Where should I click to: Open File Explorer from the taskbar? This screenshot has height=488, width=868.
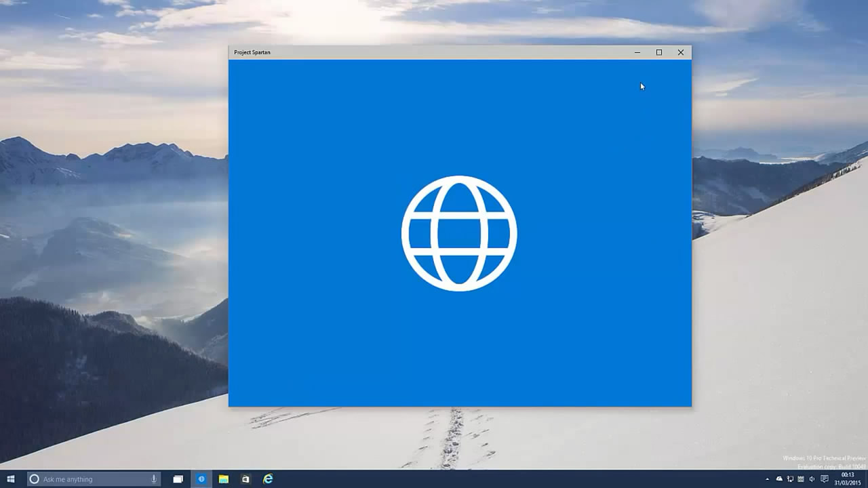pyautogui.click(x=222, y=479)
